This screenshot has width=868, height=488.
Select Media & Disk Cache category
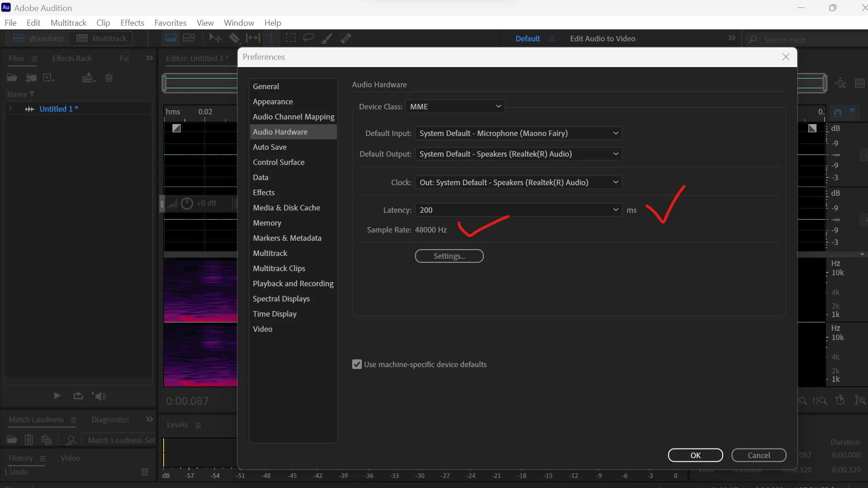tap(293, 208)
